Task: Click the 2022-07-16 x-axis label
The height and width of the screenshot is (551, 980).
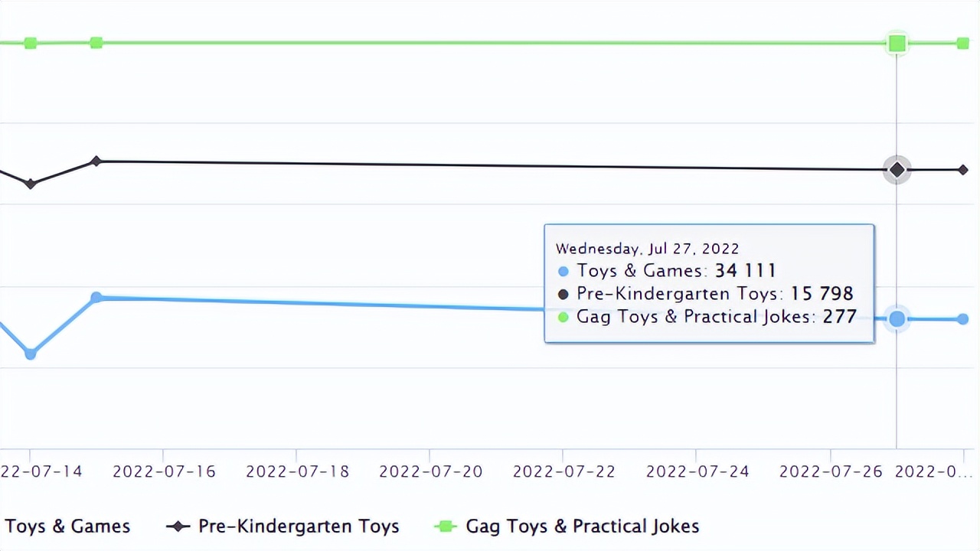Action: point(164,471)
